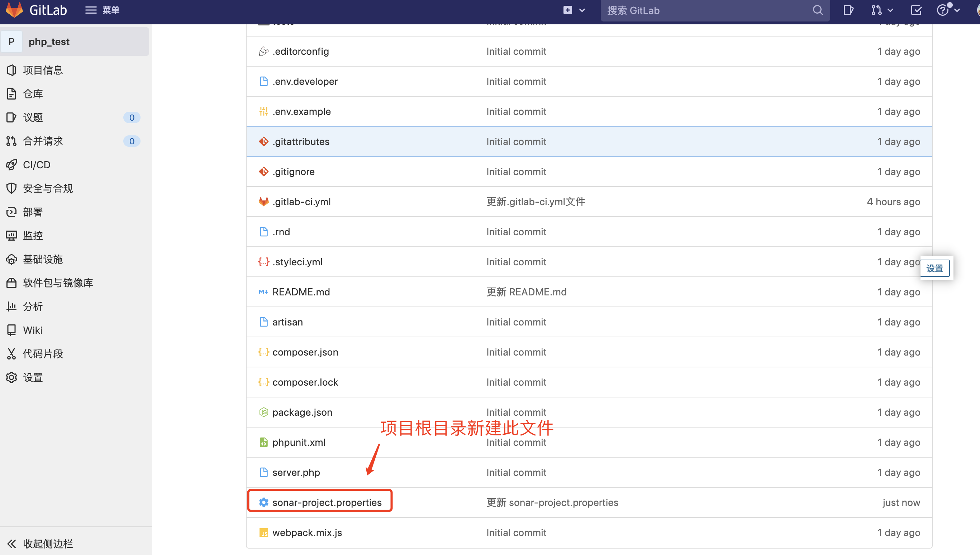Open the to-do list icon
Image resolution: width=980 pixels, height=555 pixels.
click(916, 10)
